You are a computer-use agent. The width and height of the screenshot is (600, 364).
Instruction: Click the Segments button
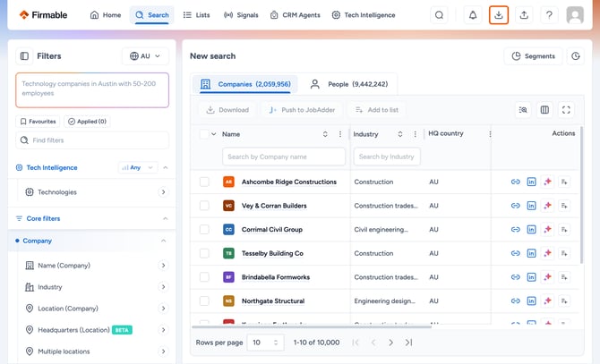click(534, 56)
